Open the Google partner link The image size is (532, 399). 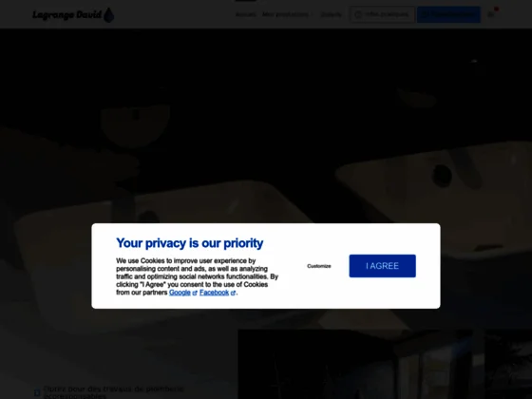tap(180, 293)
